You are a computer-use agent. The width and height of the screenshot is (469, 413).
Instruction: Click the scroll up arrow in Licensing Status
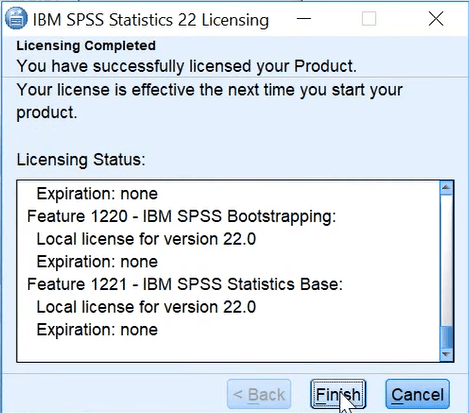446,188
